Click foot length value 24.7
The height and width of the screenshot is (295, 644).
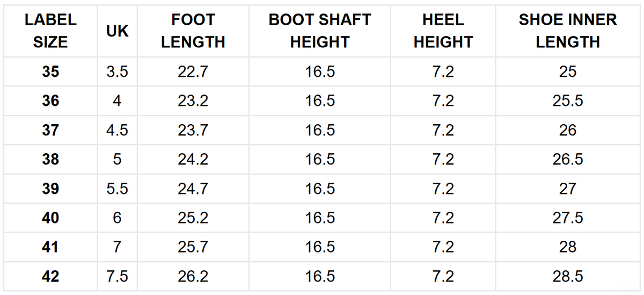click(193, 189)
